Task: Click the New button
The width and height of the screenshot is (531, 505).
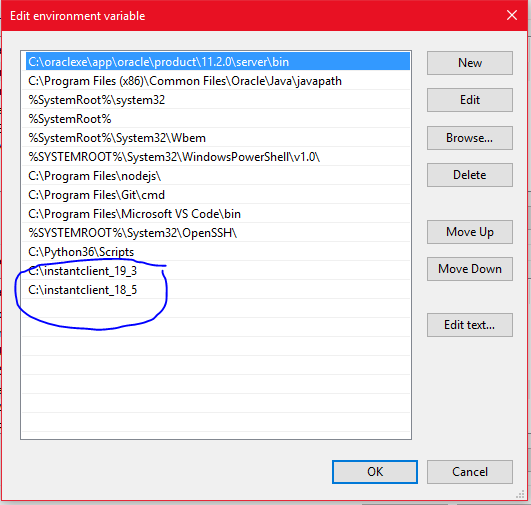Action: pos(470,63)
